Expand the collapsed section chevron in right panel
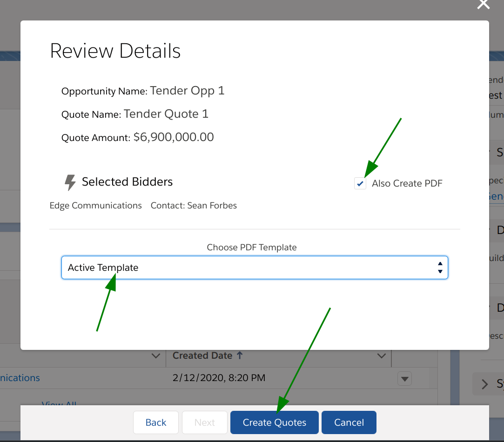The width and height of the screenshot is (504, 442). (x=485, y=384)
